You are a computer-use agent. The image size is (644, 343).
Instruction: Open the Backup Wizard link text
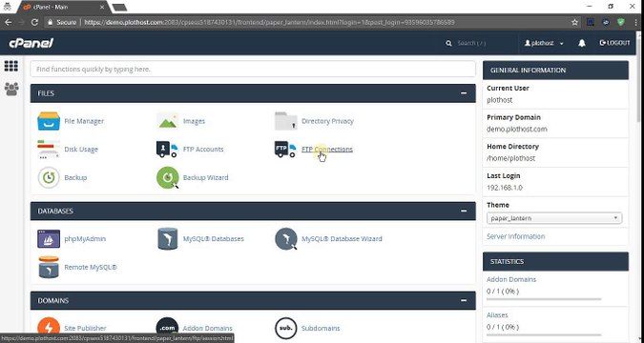pyautogui.click(x=206, y=177)
